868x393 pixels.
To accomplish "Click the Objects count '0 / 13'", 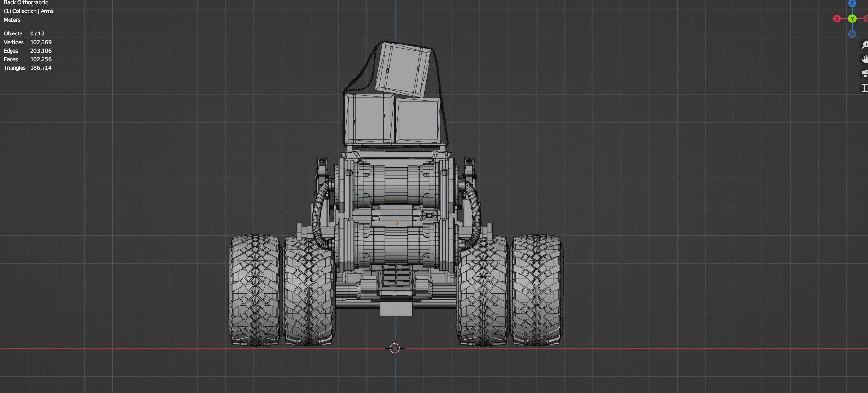I will click(37, 33).
